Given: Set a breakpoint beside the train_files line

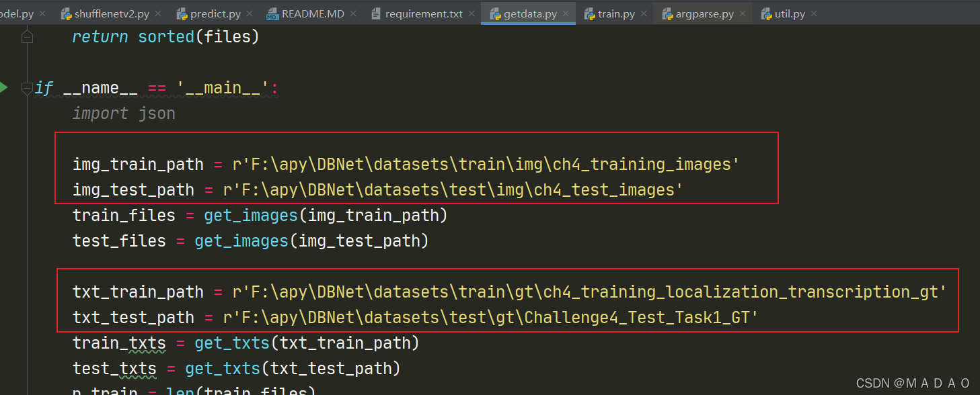Looking at the screenshot, I should (13, 215).
